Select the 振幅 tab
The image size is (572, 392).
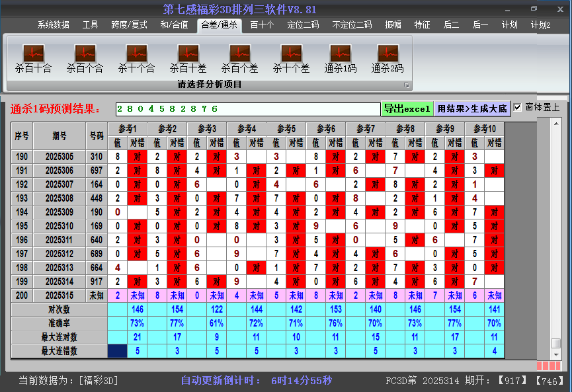(x=393, y=25)
